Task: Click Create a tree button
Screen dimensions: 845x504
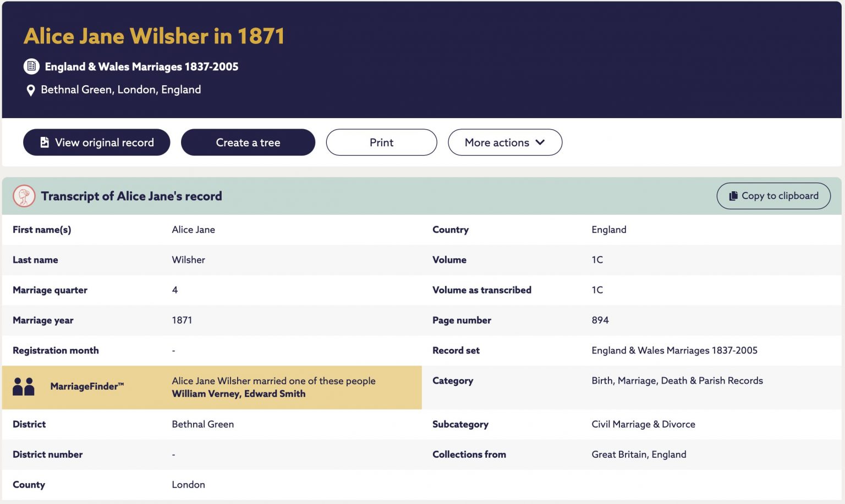Action: [x=248, y=142]
